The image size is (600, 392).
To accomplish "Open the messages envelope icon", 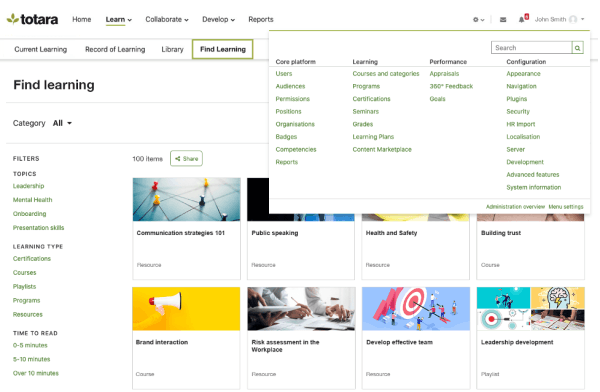I will (503, 20).
